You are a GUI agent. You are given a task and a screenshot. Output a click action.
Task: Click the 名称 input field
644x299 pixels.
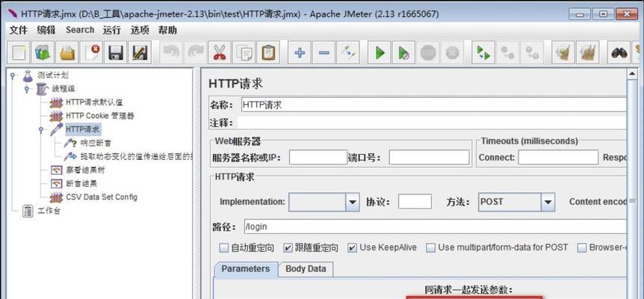[x=434, y=105]
